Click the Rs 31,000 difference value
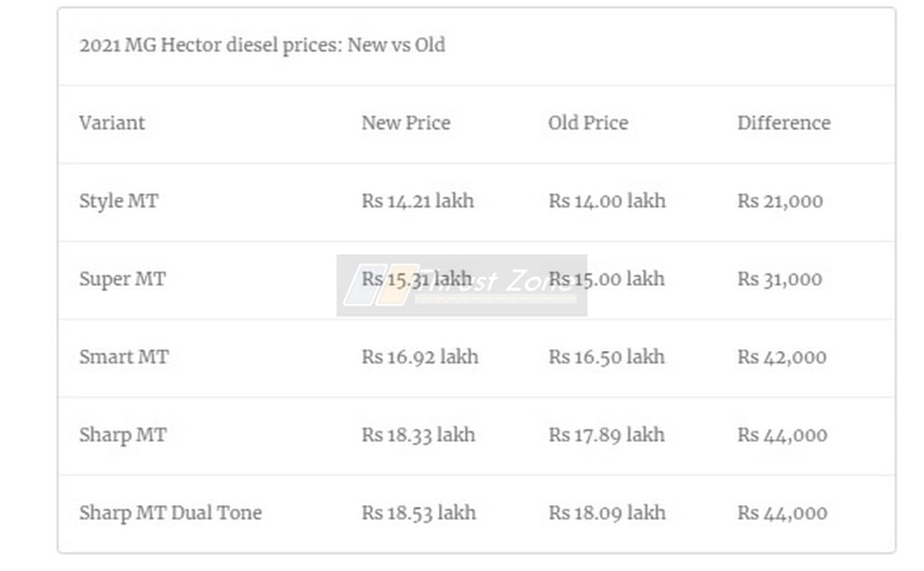Image resolution: width=924 pixels, height=571 pixels. [781, 280]
